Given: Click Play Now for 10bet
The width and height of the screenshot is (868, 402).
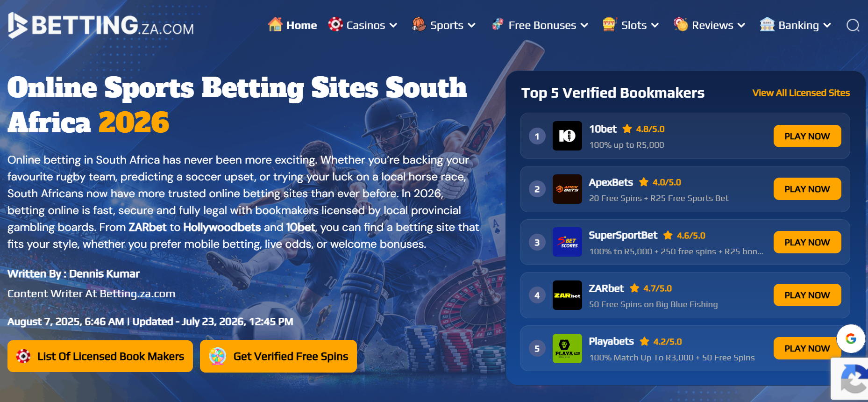Looking at the screenshot, I should tap(807, 136).
